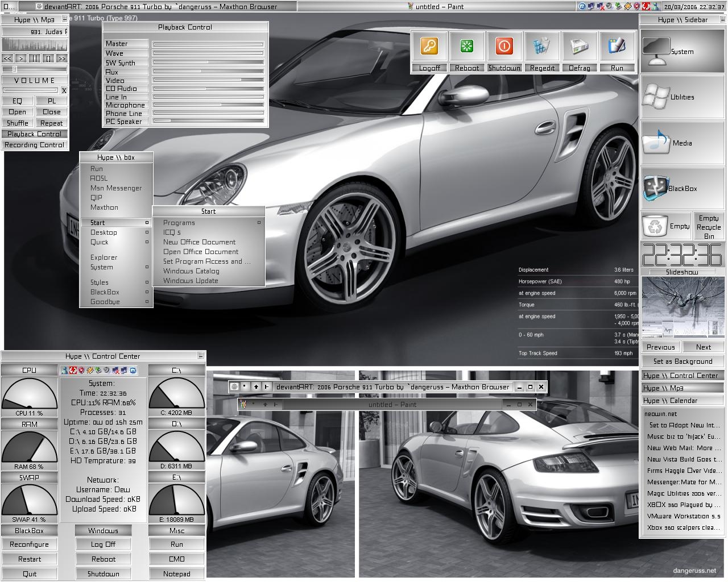The width and height of the screenshot is (728, 582).
Task: Click CMD button in Control Center
Action: (x=177, y=559)
